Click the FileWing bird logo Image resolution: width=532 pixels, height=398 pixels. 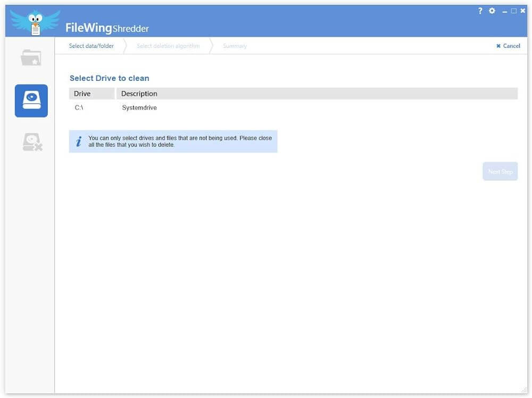(35, 22)
